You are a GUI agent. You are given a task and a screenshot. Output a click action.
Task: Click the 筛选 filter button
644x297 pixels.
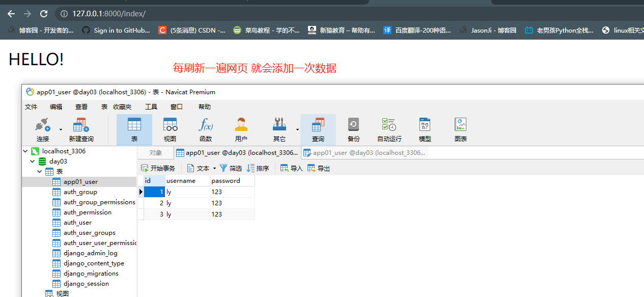click(231, 168)
